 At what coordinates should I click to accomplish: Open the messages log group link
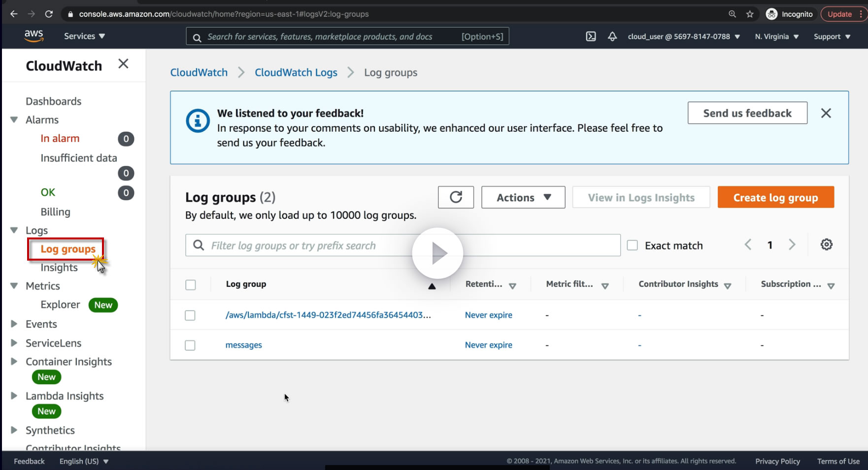pos(243,345)
